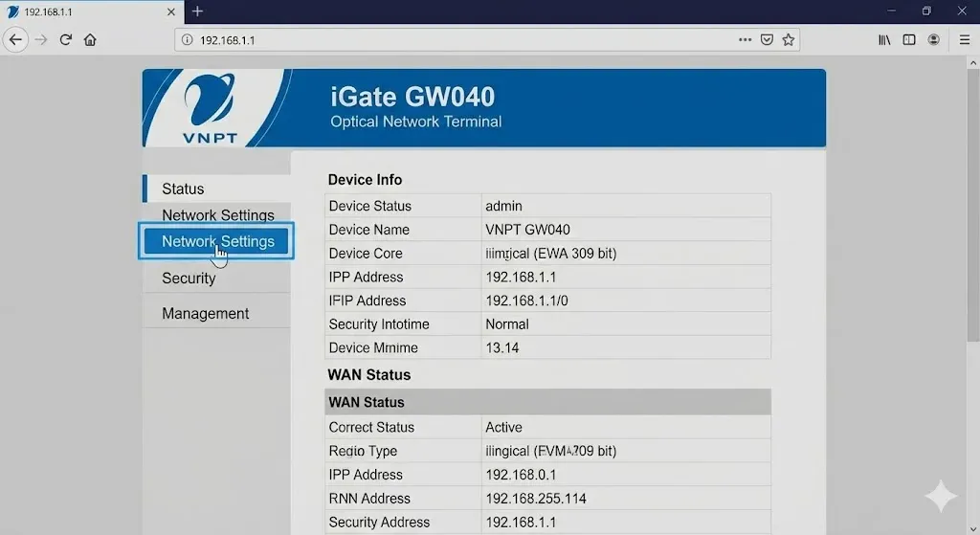View site information icon in address bar

coord(187,40)
